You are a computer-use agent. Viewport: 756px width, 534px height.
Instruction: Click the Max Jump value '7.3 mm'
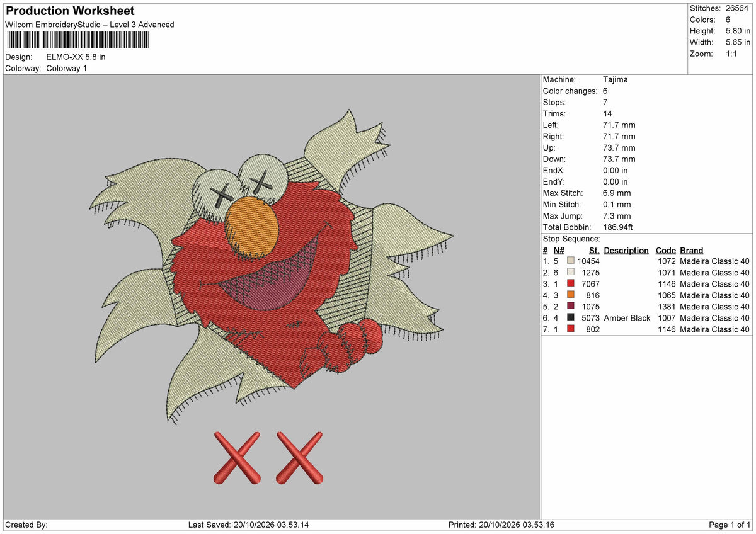pyautogui.click(x=617, y=215)
